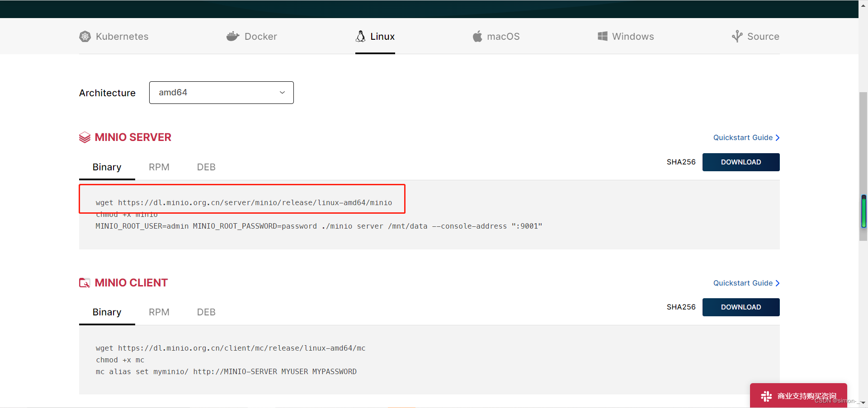Select DEB tab under MinIO Client

click(206, 312)
